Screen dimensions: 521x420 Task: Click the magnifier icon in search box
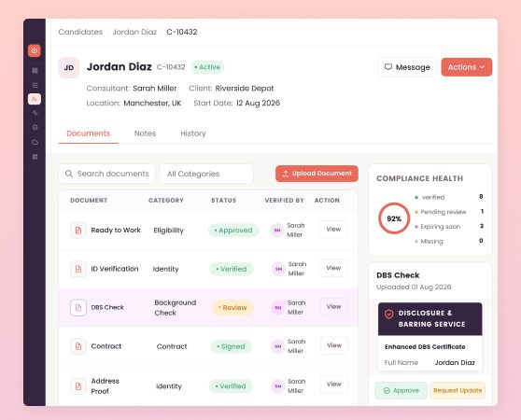pyautogui.click(x=69, y=174)
